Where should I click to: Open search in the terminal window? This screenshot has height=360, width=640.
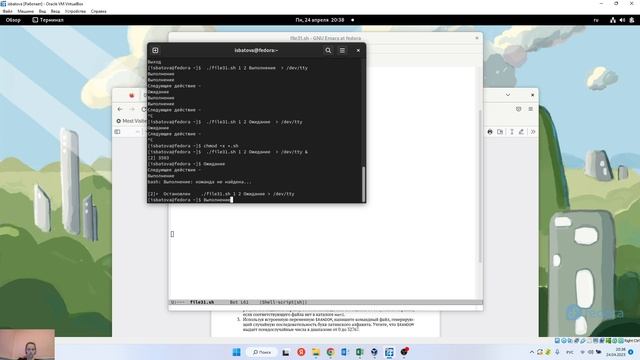(328, 50)
